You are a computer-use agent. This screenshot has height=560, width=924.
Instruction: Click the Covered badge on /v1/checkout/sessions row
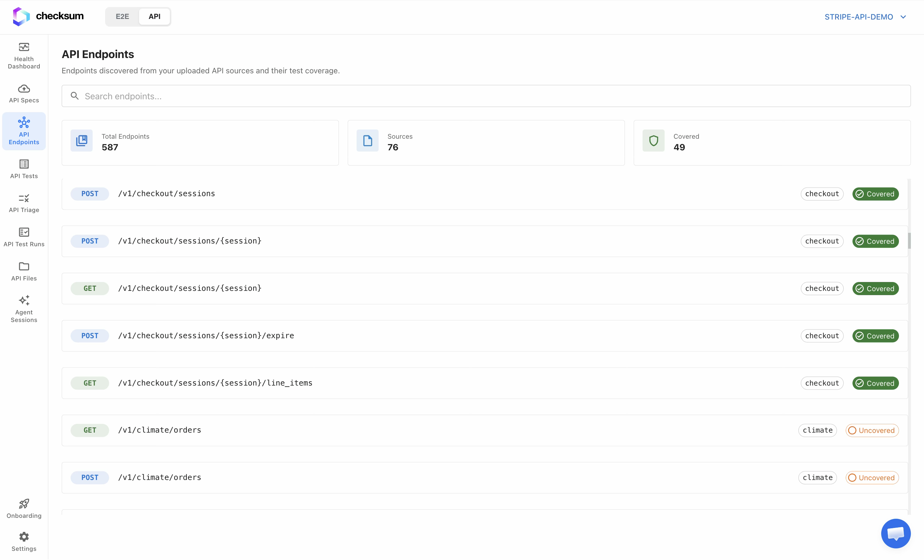point(876,194)
